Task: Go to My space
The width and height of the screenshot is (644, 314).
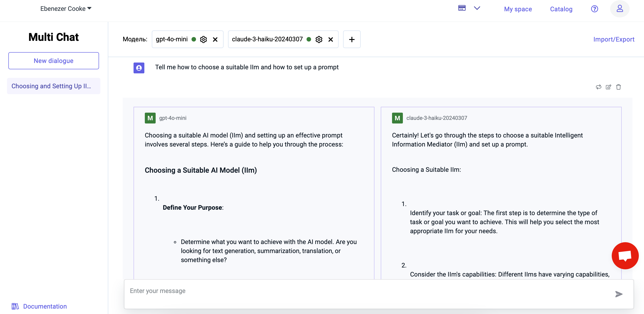Action: 518,9
